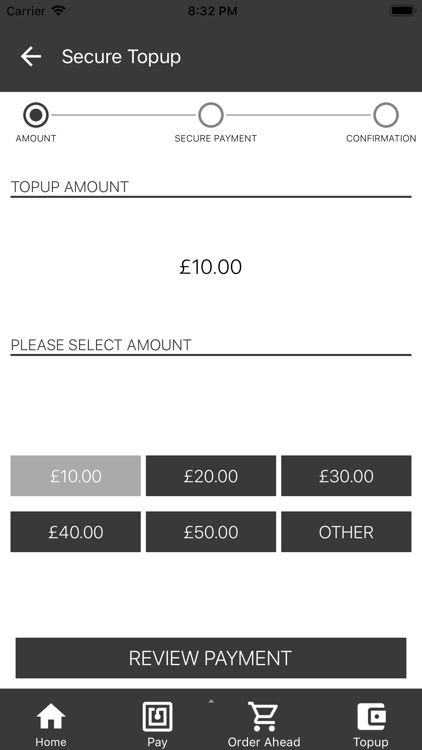Tap the Secure Topup title

122,57
